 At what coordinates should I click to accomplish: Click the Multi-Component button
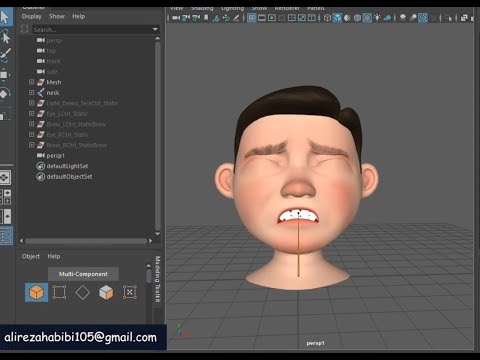[x=83, y=274]
